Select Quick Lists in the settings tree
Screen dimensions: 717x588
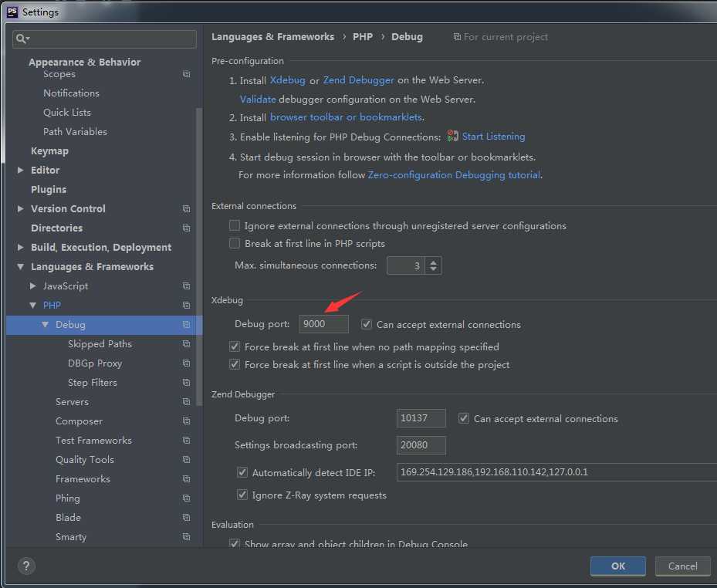click(67, 113)
